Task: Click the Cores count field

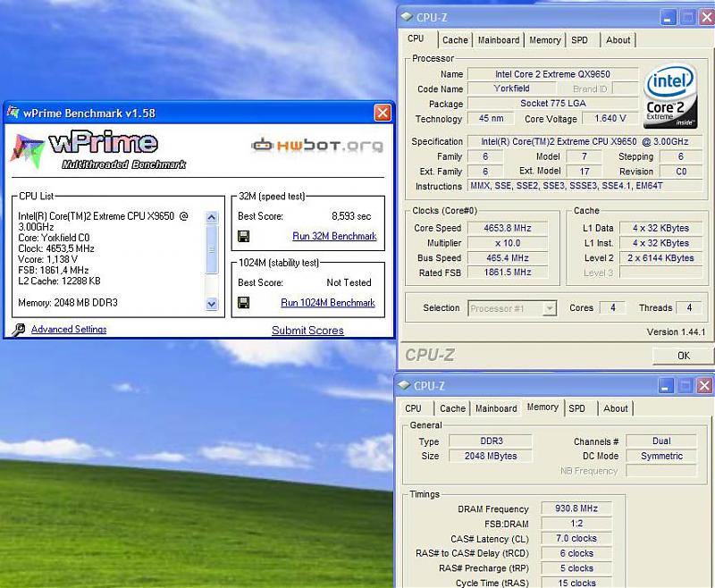Action: [x=612, y=307]
